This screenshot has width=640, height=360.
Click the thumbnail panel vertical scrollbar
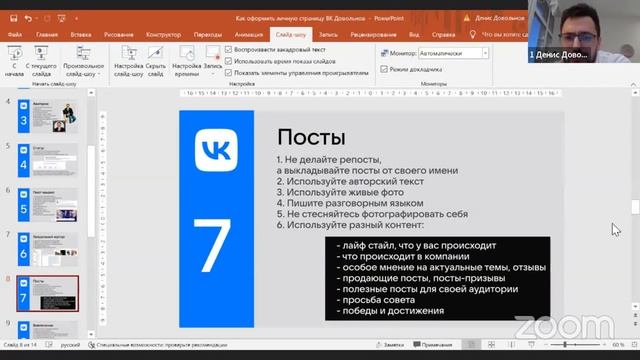click(x=91, y=192)
